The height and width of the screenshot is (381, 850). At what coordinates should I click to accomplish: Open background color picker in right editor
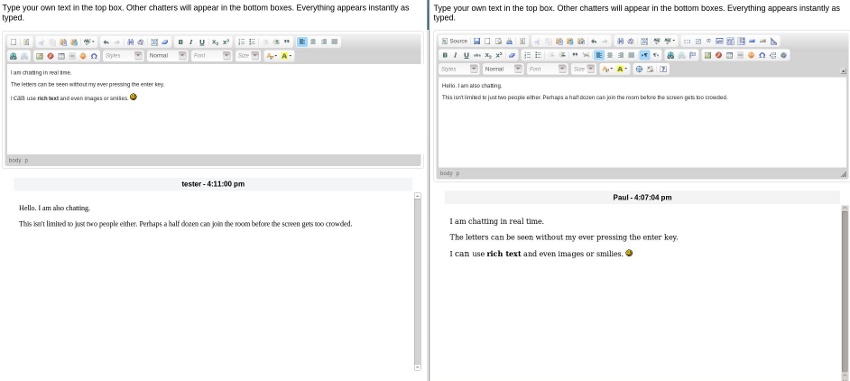point(622,69)
